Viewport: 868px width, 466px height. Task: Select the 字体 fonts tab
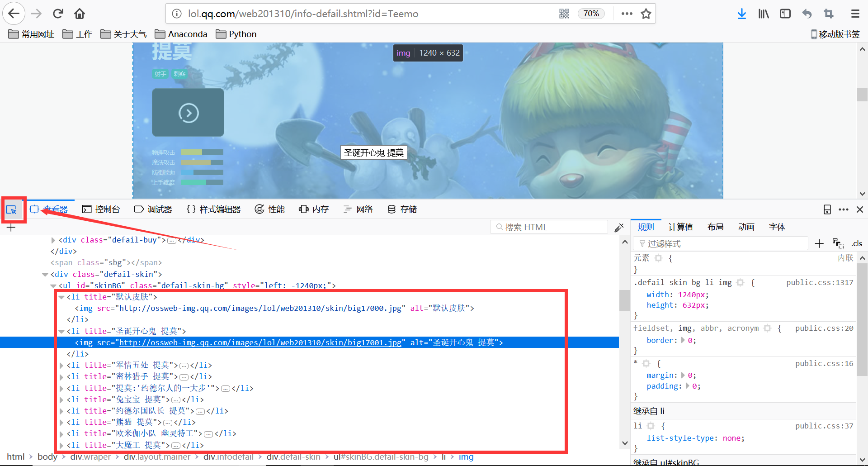777,227
